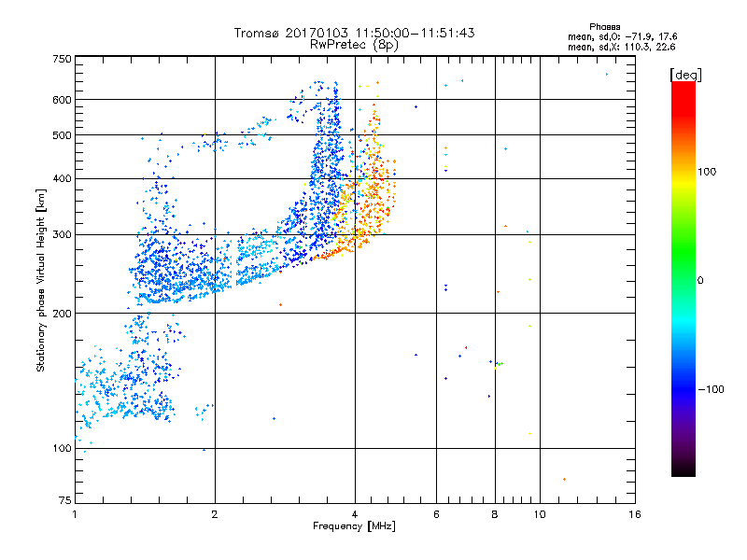Image resolution: width=747 pixels, height=560 pixels.
Task: Click the phase colorbar strip
Action: pyautogui.click(x=684, y=278)
